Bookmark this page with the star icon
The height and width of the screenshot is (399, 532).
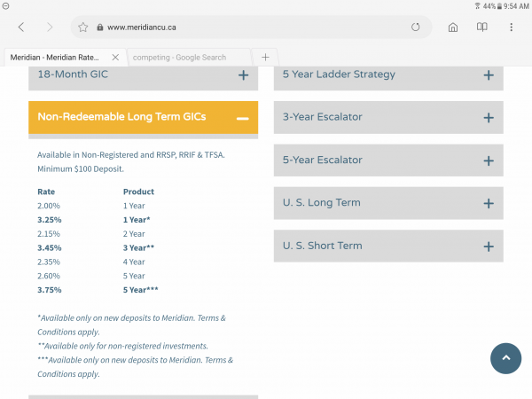[x=82, y=27]
